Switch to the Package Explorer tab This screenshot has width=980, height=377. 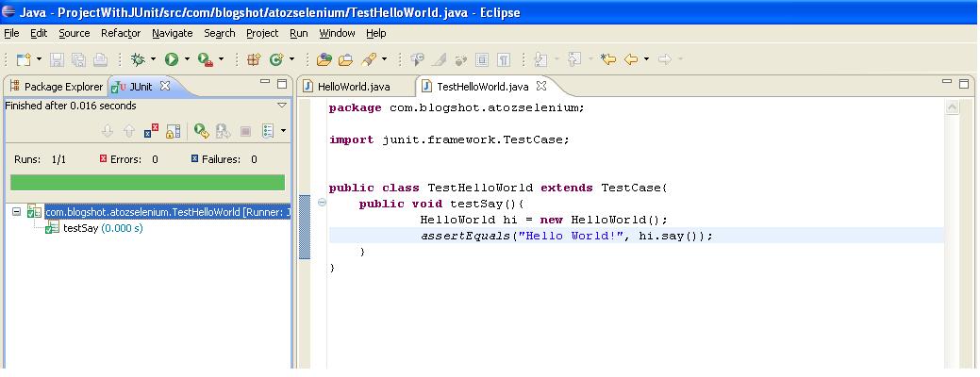click(57, 87)
